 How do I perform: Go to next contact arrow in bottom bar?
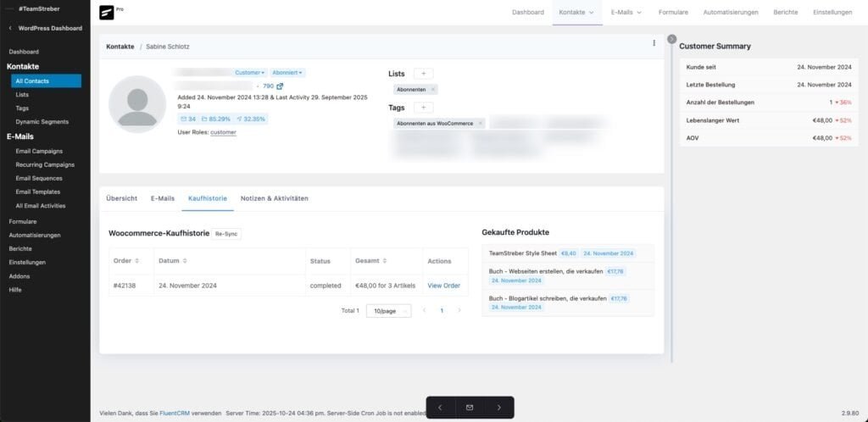coord(498,408)
